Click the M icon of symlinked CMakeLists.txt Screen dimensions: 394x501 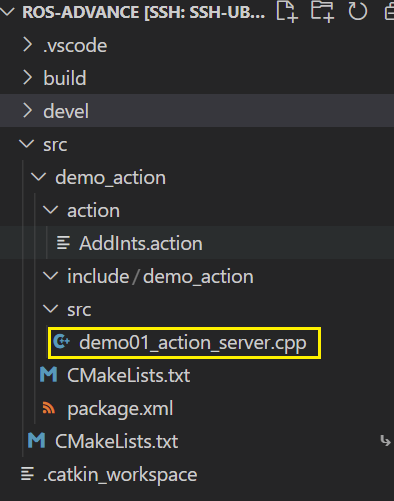[37, 440]
